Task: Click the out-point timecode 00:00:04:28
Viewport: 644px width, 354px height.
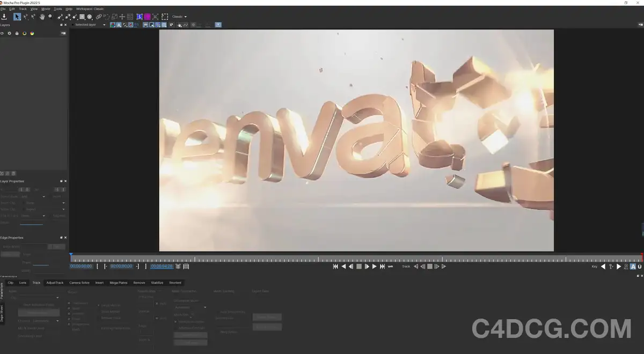Action: pos(162,266)
